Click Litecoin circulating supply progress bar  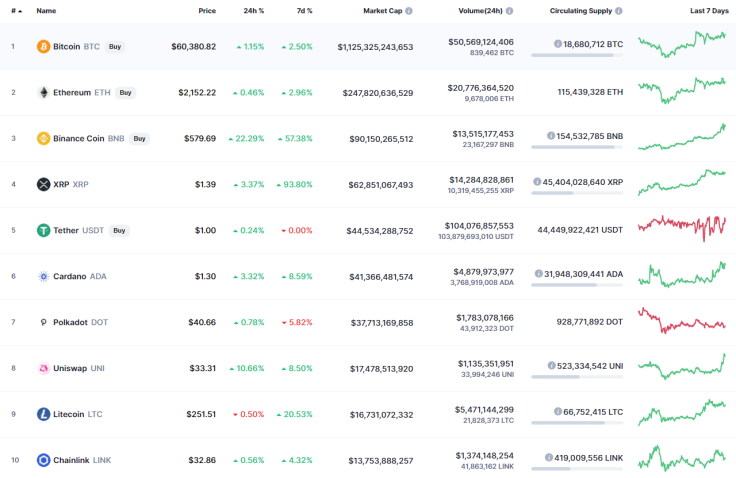click(x=577, y=423)
